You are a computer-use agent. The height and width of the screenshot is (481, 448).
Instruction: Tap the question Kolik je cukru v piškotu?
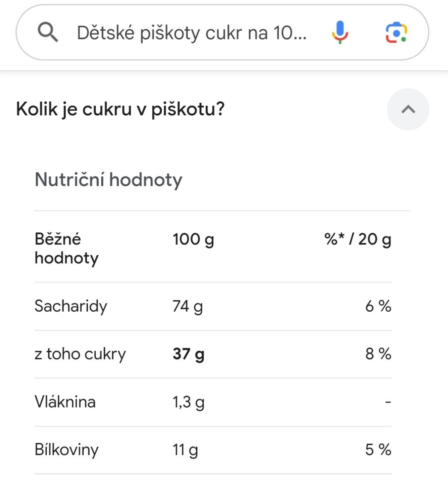click(120, 109)
